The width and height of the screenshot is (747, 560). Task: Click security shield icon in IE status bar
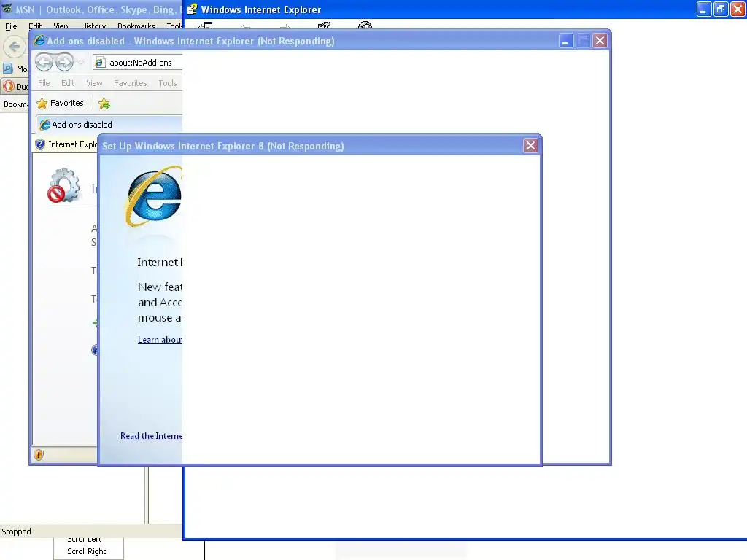(39, 455)
